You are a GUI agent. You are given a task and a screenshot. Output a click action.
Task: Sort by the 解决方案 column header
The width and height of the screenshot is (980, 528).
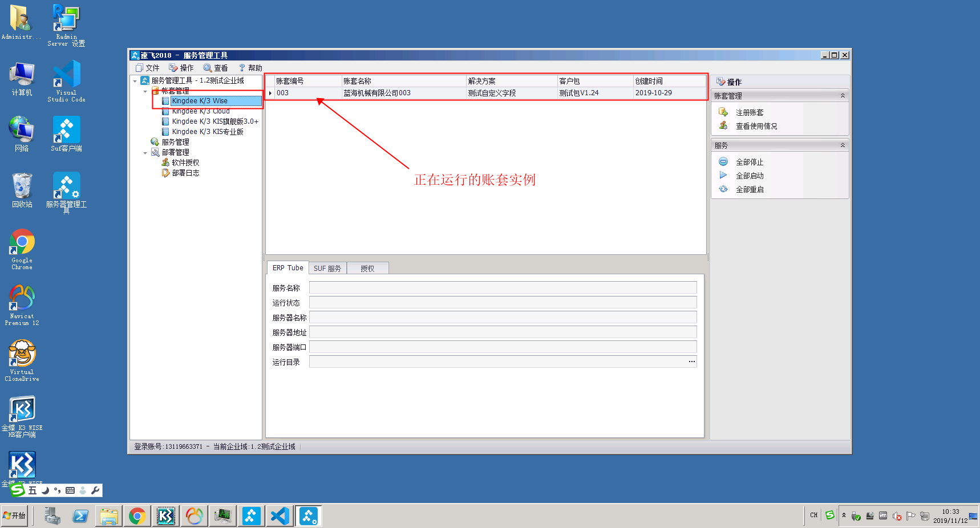[x=512, y=81]
